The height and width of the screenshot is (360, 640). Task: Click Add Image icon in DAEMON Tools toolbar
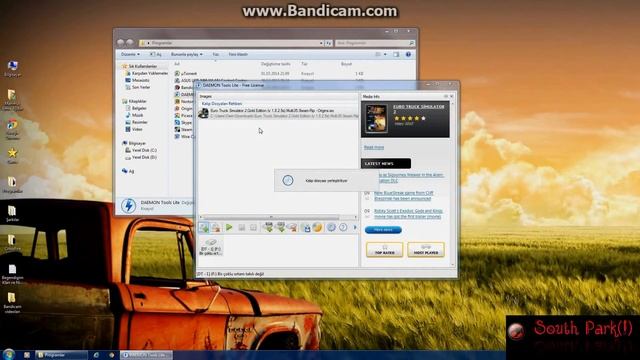(204, 227)
